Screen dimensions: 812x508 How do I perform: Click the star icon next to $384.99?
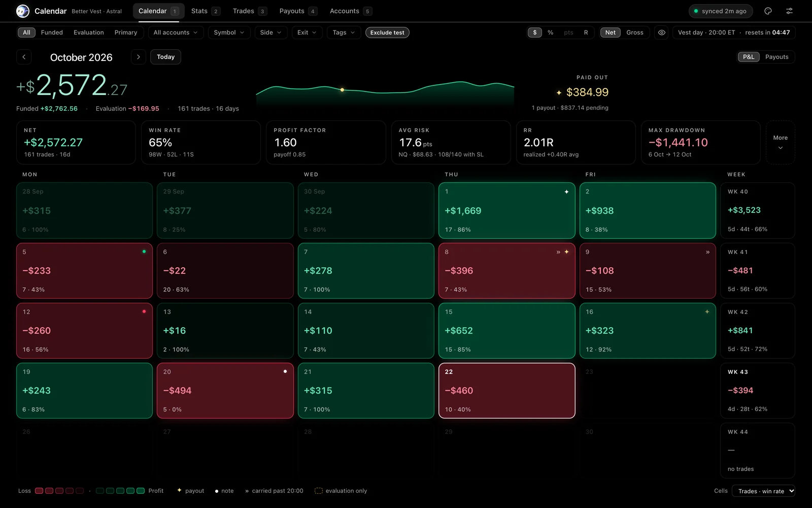click(559, 92)
